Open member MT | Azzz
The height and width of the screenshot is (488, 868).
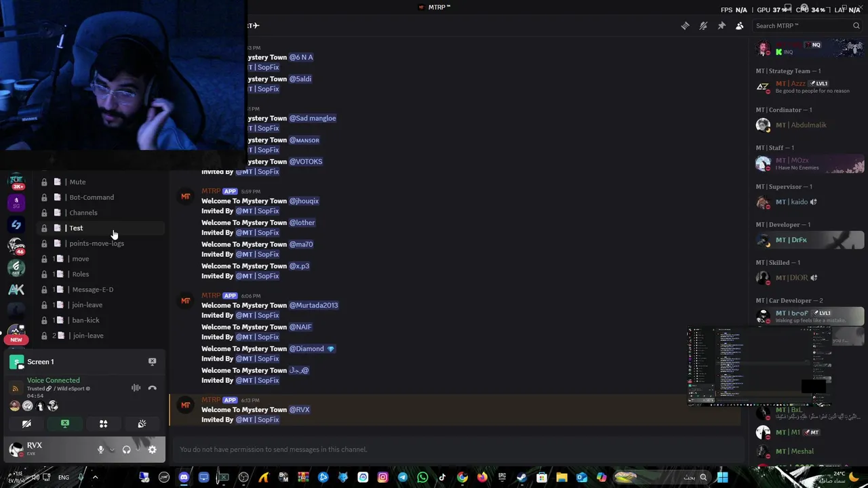click(x=810, y=87)
